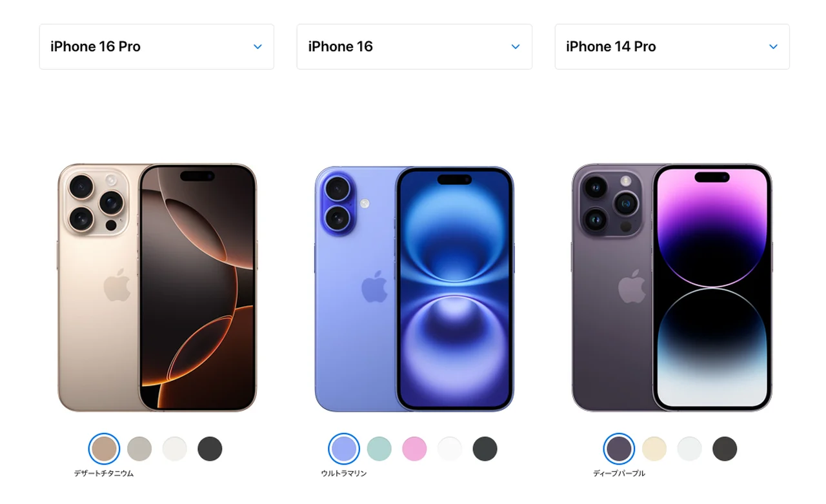Choose Natural Titanium color for iPhone 16 Pro

(x=139, y=449)
